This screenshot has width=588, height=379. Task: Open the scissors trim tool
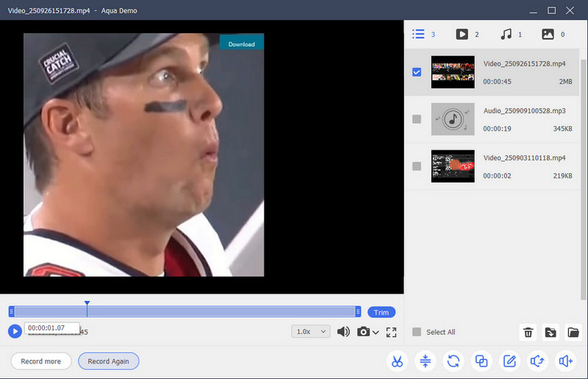coord(397,361)
